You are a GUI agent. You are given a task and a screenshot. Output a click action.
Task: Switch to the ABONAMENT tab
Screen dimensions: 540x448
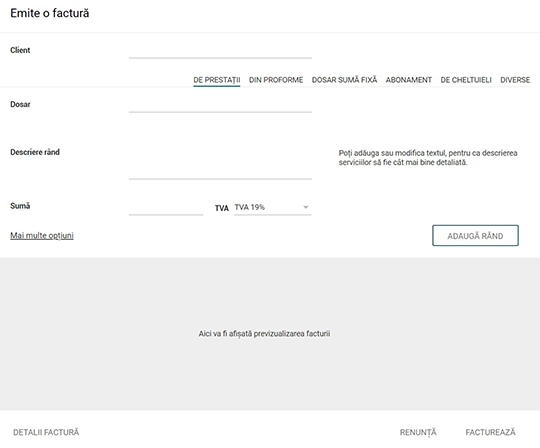tap(408, 80)
